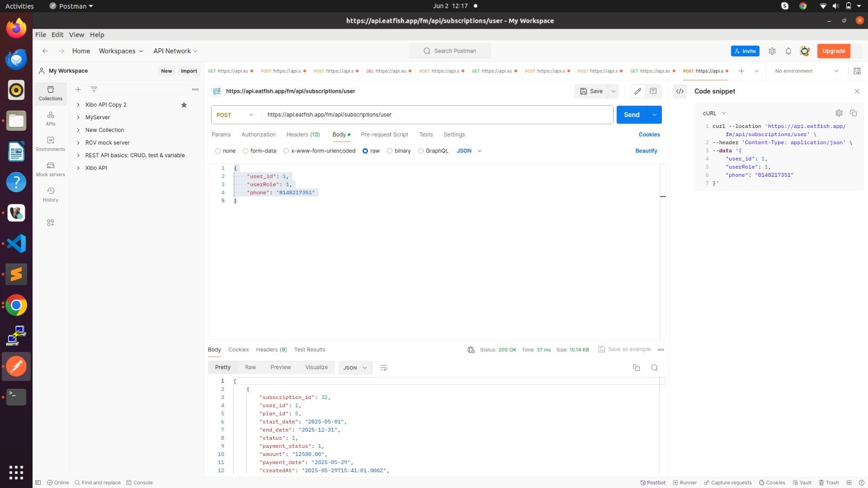Viewport: 868px width, 488px height.
Task: Copy the cURL code snippet
Action: coord(853,113)
